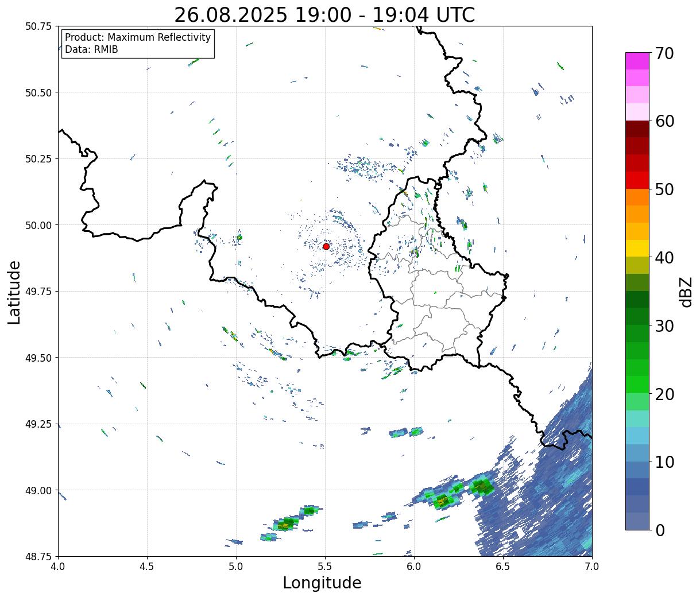Click the 'Longitude' axis label
700x597 pixels.
pos(322,583)
